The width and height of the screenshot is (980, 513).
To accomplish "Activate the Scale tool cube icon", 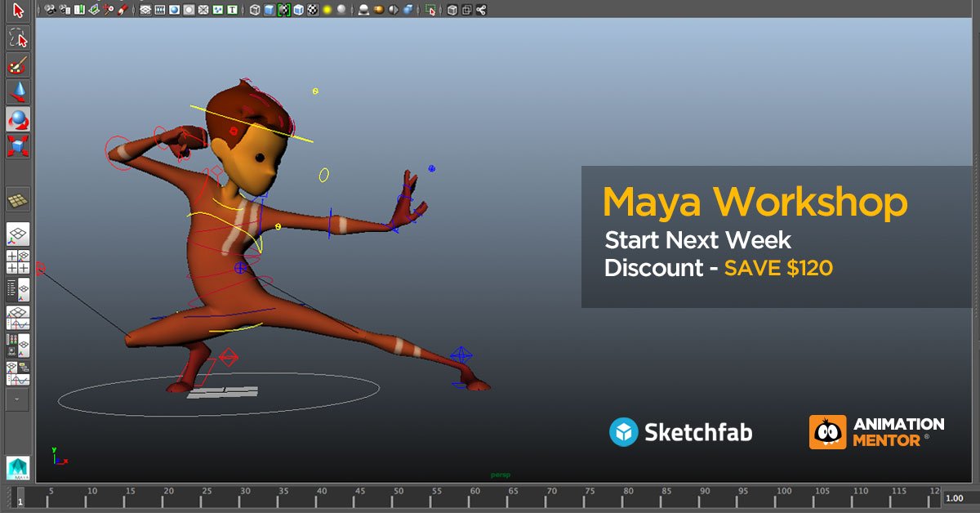I will (x=18, y=146).
